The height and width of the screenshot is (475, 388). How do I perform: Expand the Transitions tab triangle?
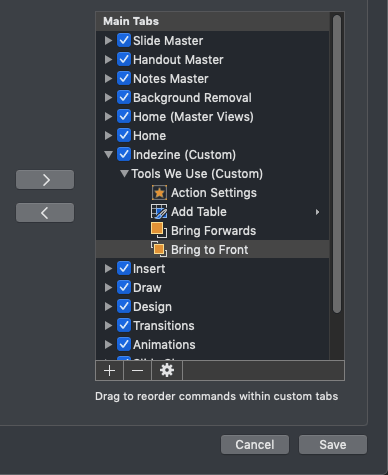[x=108, y=325]
